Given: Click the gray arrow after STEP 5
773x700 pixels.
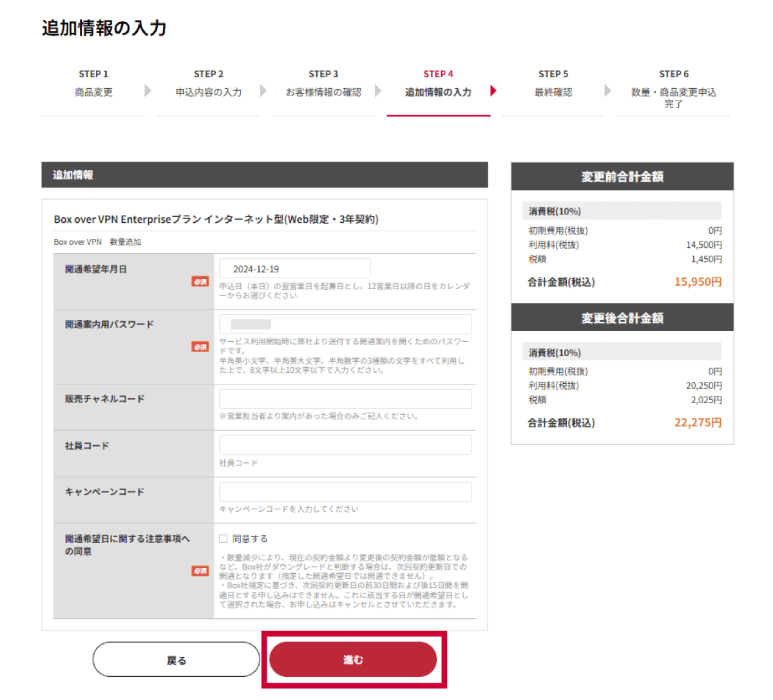Looking at the screenshot, I should pyautogui.click(x=608, y=91).
